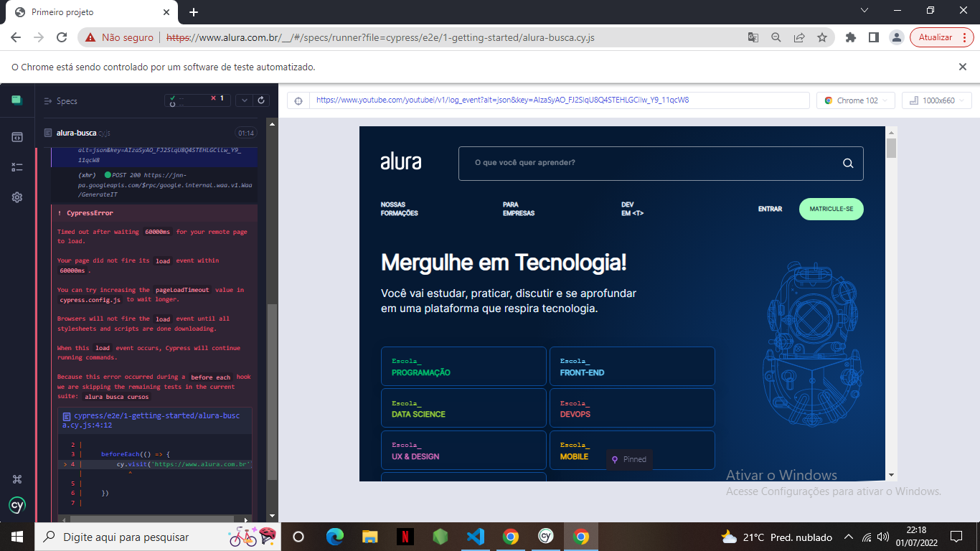Click the share page icon in the address bar

pos(798,37)
